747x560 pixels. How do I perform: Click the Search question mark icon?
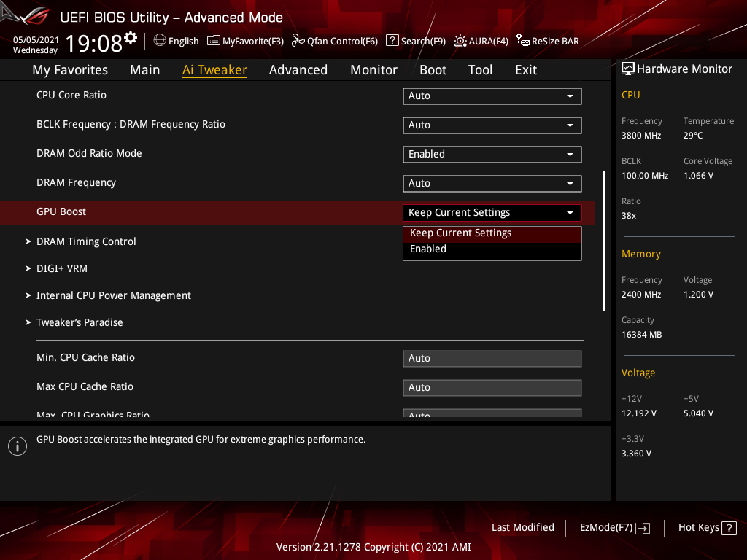[x=392, y=41]
